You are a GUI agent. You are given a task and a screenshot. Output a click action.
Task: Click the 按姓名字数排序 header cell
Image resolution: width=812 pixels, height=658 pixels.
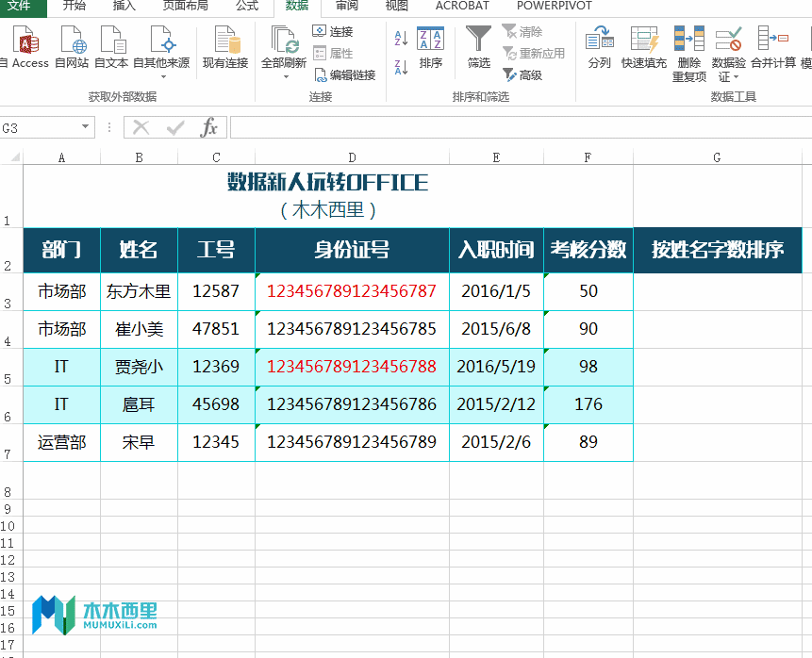[x=718, y=250]
